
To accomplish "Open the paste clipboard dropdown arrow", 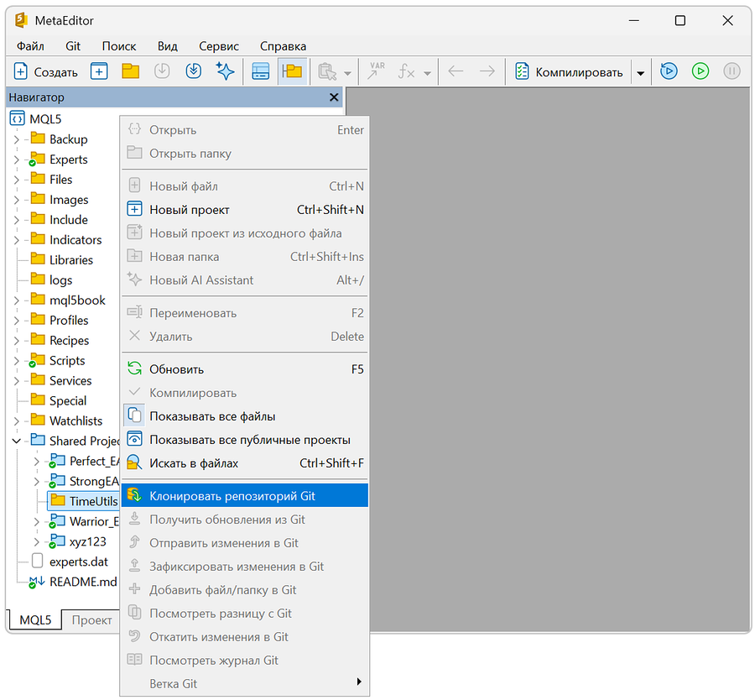I will [347, 73].
